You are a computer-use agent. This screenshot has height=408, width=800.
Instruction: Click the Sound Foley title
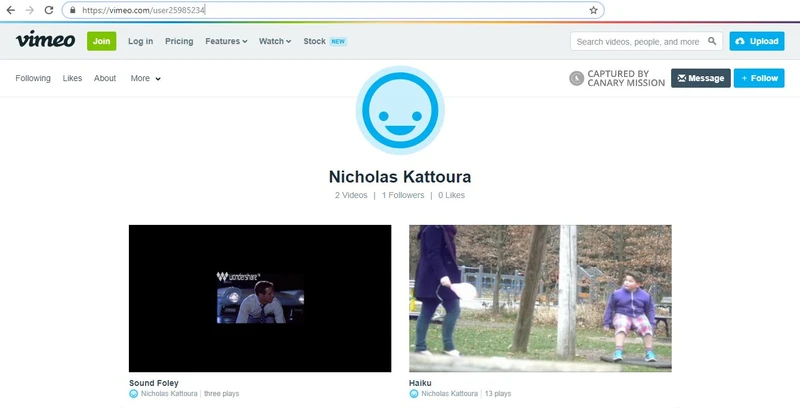coord(154,383)
